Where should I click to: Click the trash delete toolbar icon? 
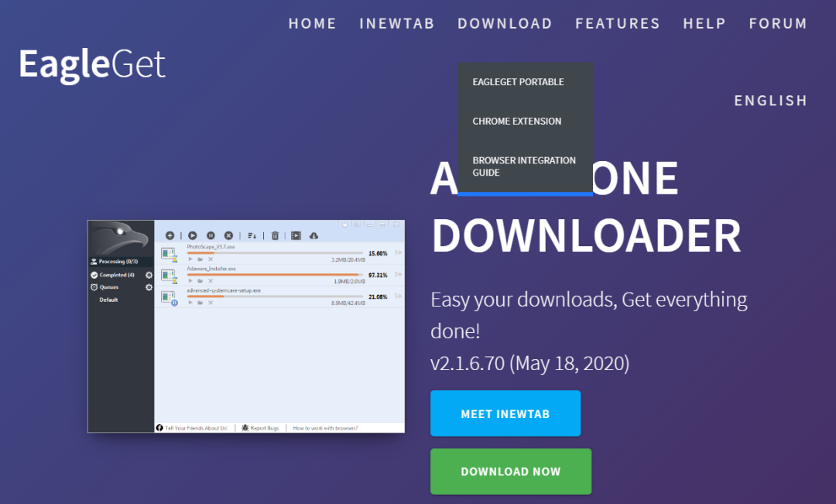point(275,235)
